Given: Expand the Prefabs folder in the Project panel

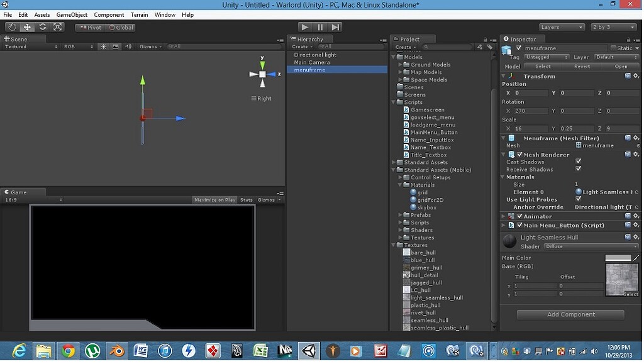Looking at the screenshot, I should pyautogui.click(x=399, y=214).
